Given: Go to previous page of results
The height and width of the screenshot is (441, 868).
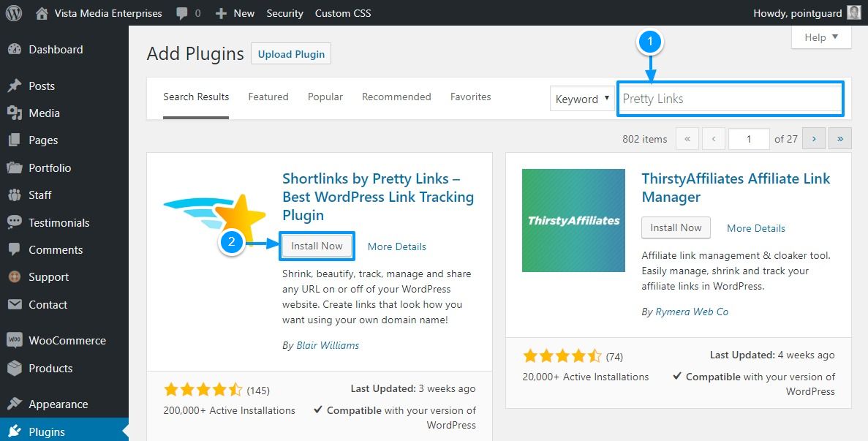Looking at the screenshot, I should point(714,139).
